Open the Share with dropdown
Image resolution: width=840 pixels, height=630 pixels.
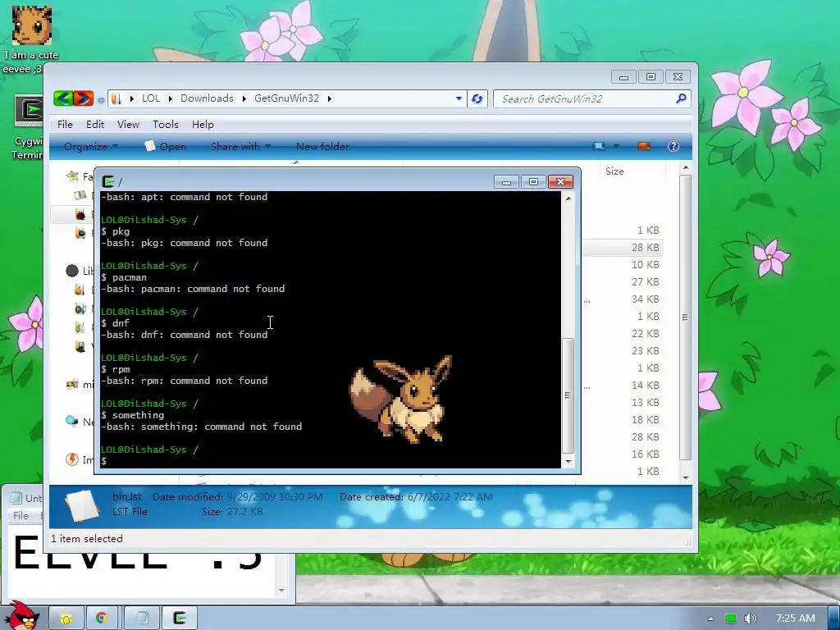point(240,146)
